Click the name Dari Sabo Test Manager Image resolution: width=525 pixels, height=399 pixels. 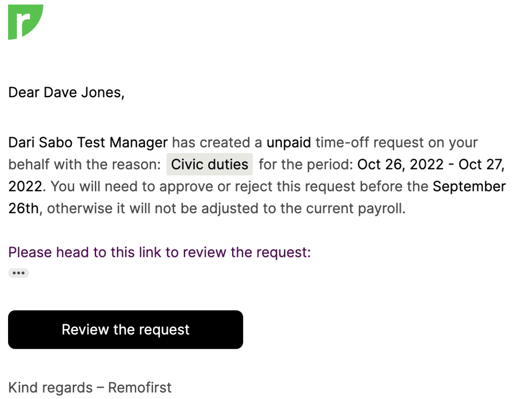point(88,143)
